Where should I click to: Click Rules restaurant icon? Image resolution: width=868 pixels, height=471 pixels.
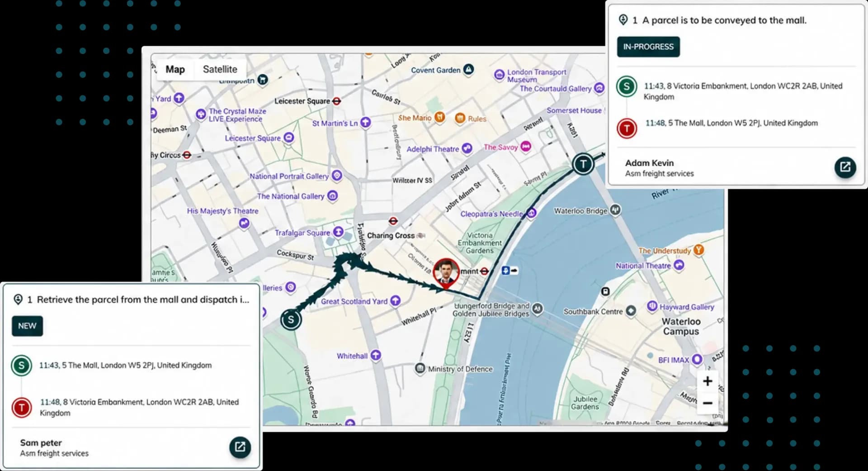pos(460,118)
